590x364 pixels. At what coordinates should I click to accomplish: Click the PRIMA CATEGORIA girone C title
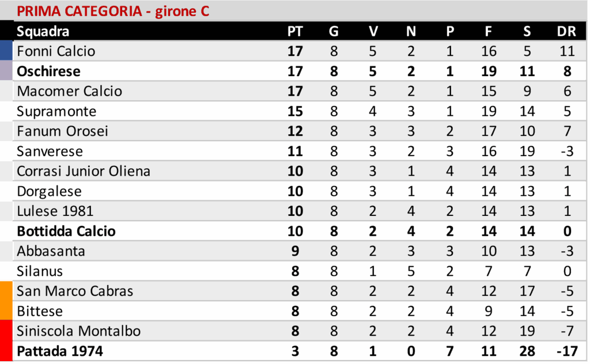click(113, 11)
